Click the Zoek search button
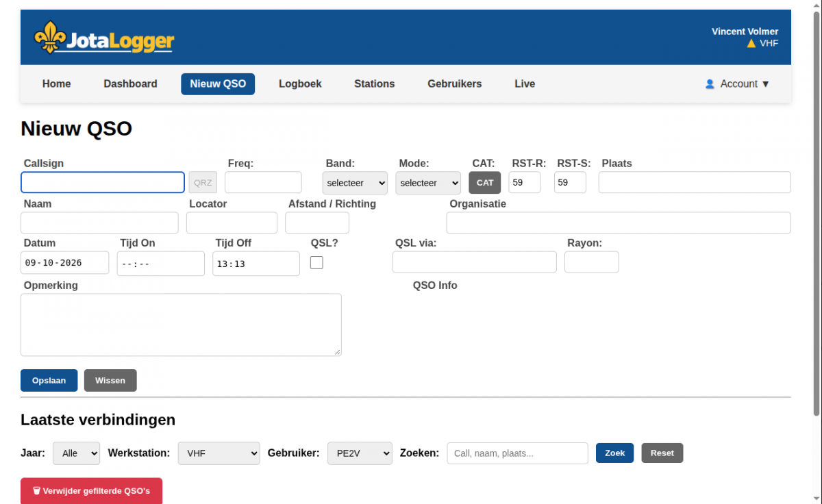 coord(614,453)
